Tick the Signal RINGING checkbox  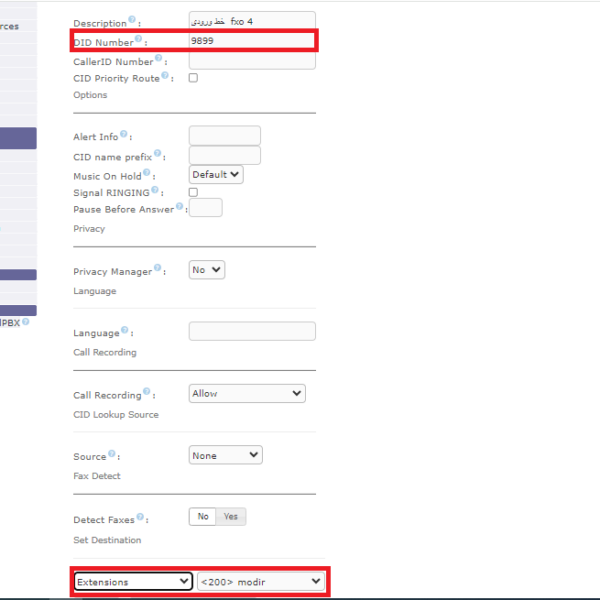click(193, 192)
